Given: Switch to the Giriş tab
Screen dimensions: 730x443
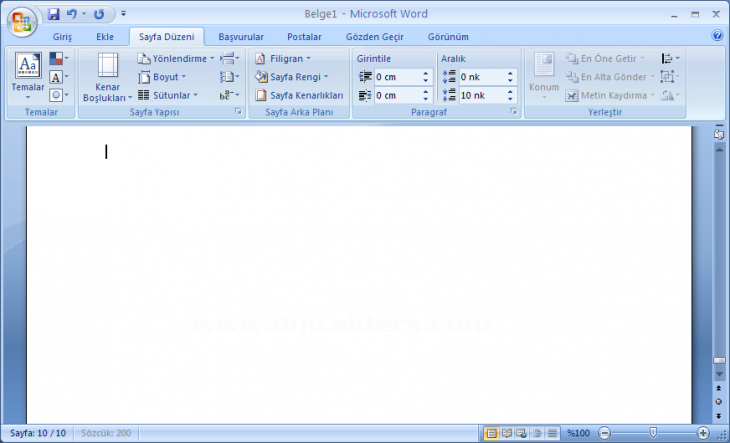Looking at the screenshot, I should point(62,37).
